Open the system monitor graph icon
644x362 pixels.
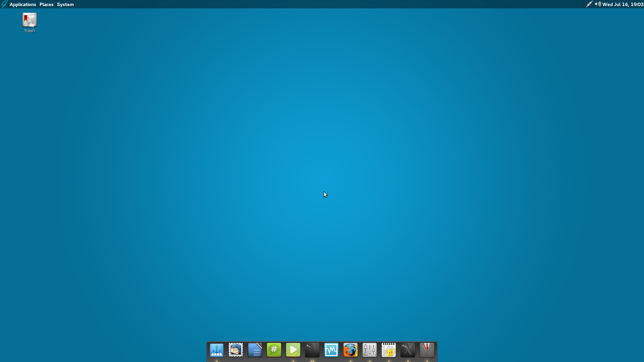(331, 350)
